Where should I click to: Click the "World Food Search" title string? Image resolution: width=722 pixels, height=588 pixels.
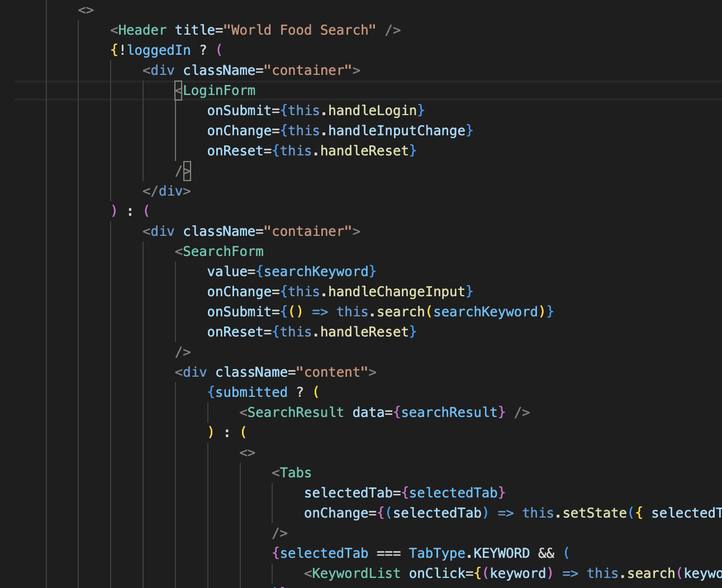coord(300,30)
